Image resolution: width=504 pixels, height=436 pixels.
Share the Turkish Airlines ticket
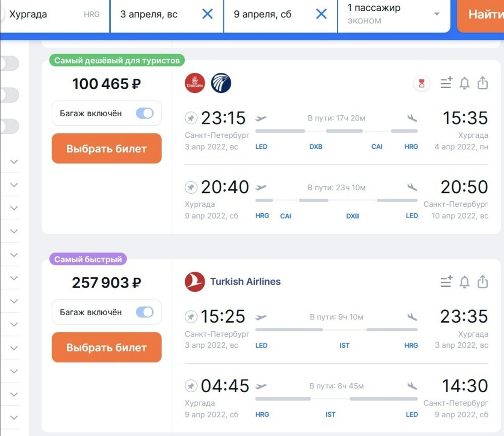click(x=483, y=282)
